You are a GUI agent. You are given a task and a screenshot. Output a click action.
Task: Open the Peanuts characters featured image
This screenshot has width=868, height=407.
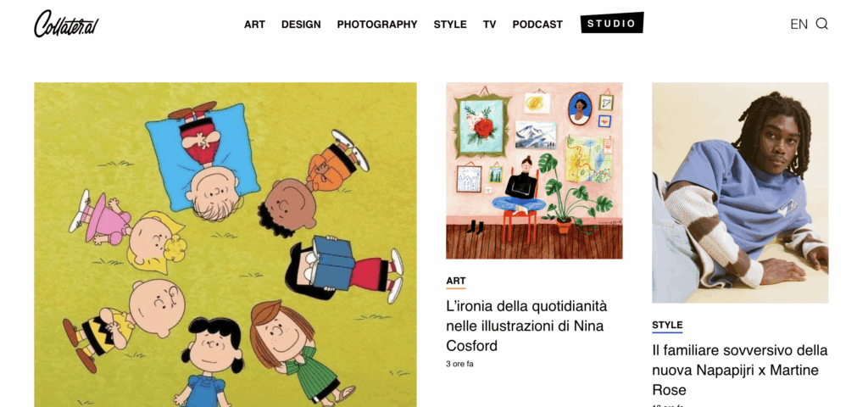(x=225, y=245)
